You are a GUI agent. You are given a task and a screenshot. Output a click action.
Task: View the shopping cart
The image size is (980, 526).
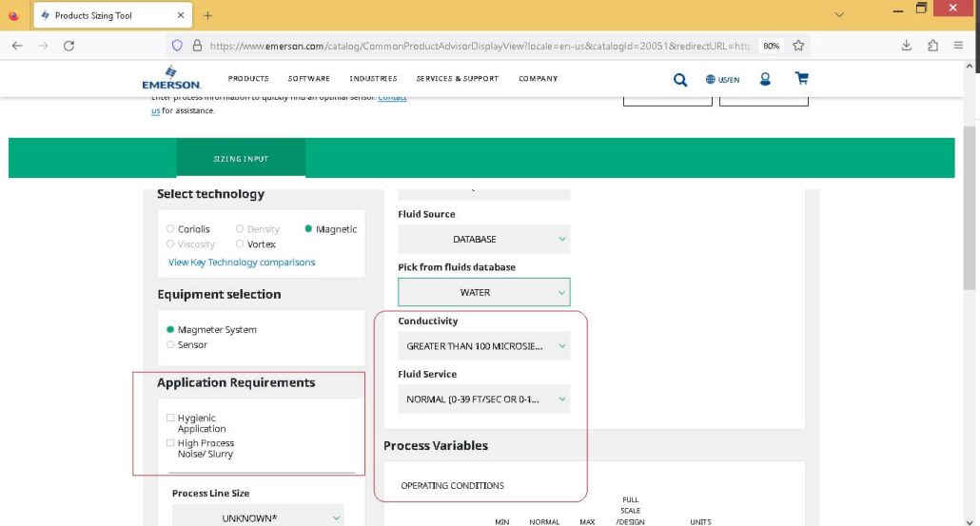pyautogui.click(x=801, y=78)
